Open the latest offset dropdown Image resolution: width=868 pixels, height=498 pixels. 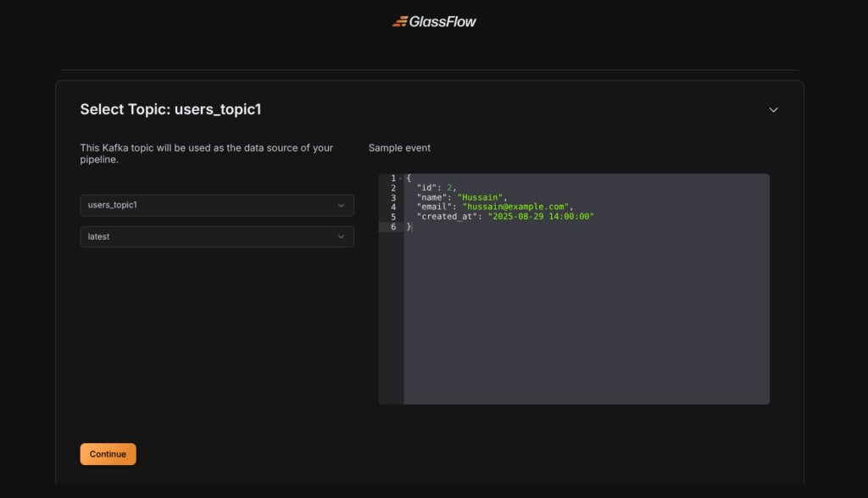[216, 237]
